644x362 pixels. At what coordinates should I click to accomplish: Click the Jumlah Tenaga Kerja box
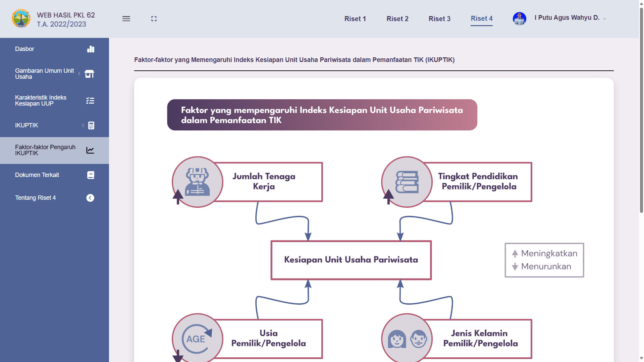pyautogui.click(x=268, y=182)
